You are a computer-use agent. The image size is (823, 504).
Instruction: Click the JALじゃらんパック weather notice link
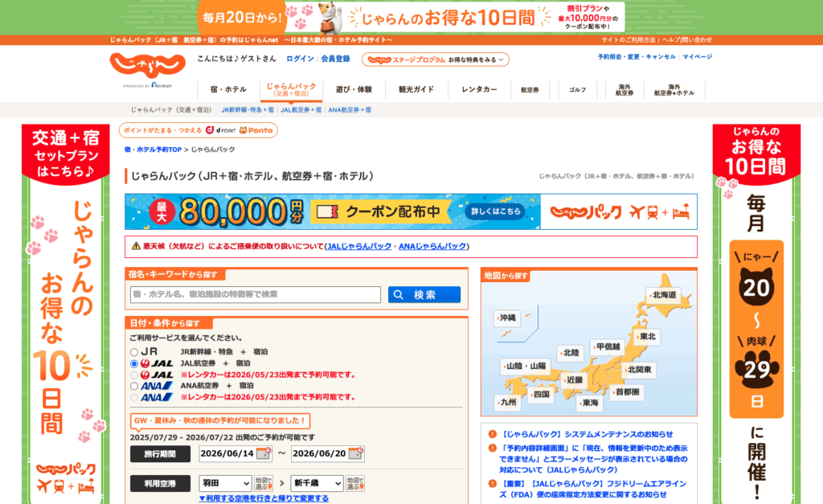coord(359,246)
